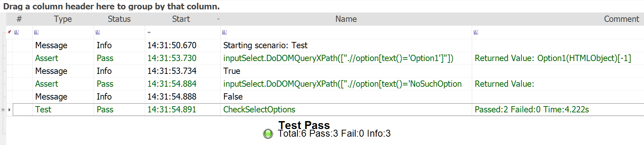
Task: Click the 'Returned Value: Option1' comment cell
Action: click(x=553, y=58)
